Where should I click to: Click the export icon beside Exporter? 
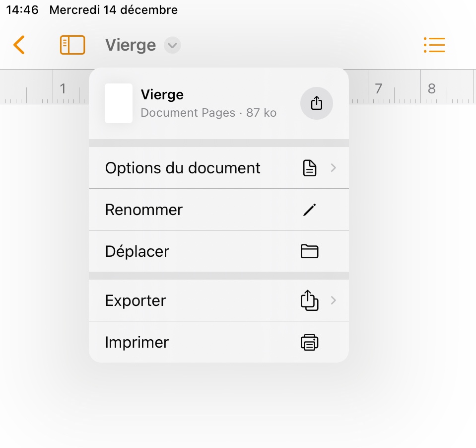[x=310, y=300]
